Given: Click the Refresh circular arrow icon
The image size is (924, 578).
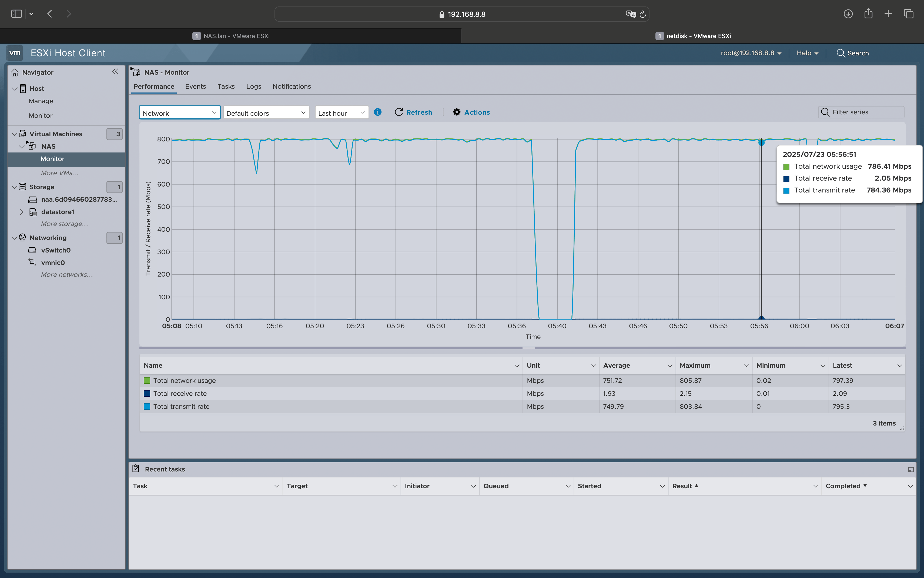Looking at the screenshot, I should [399, 112].
